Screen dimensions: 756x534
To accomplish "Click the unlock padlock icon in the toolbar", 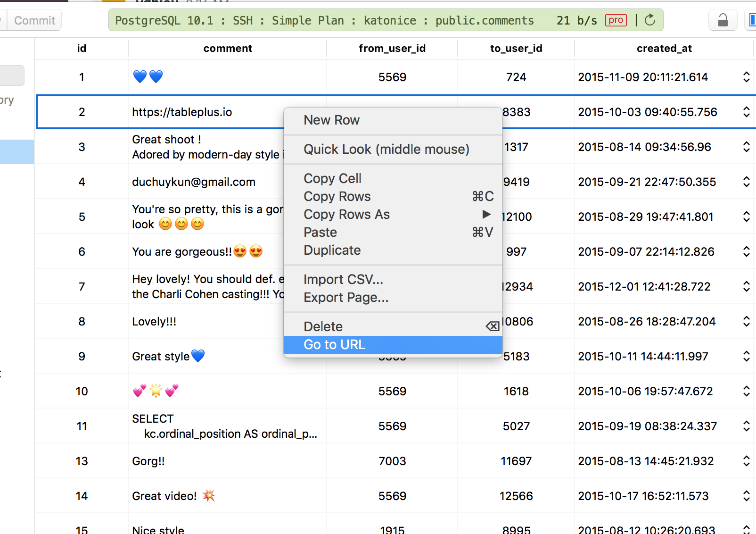I will [x=723, y=20].
